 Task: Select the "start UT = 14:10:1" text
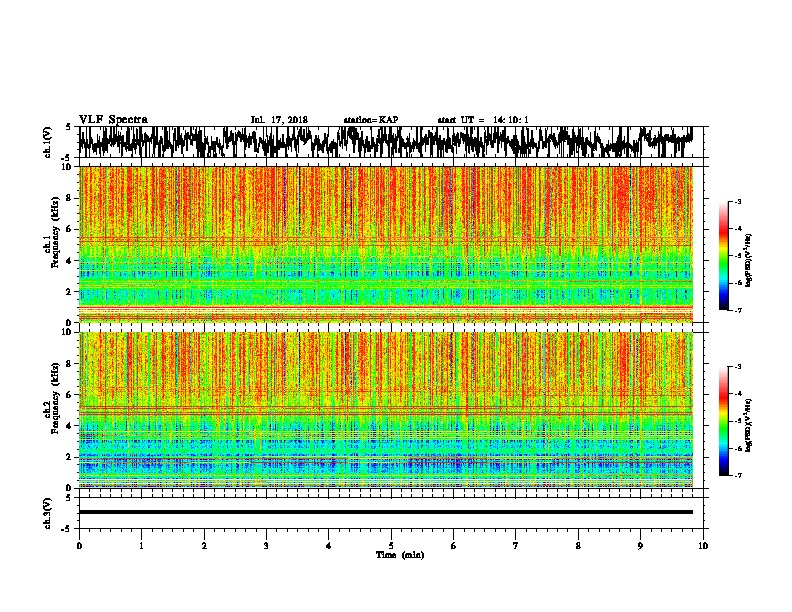[483, 120]
